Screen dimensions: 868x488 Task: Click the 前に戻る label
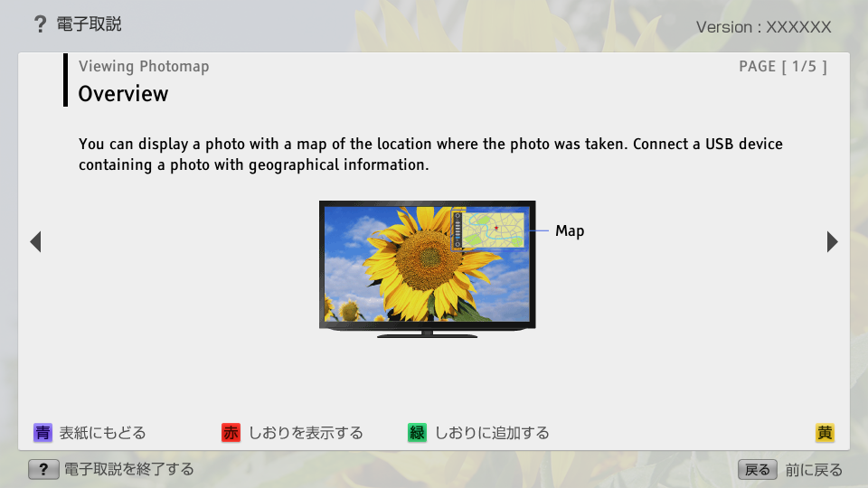click(814, 469)
